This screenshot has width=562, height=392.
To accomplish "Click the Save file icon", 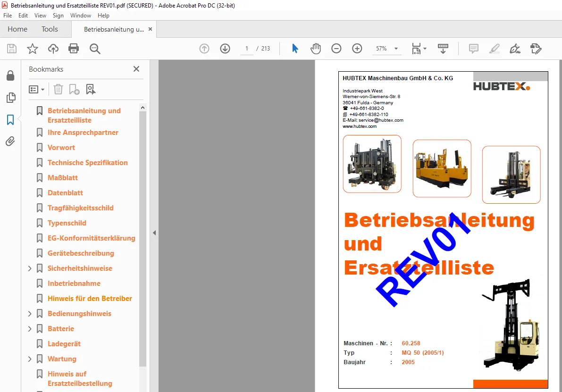I will click(x=12, y=49).
